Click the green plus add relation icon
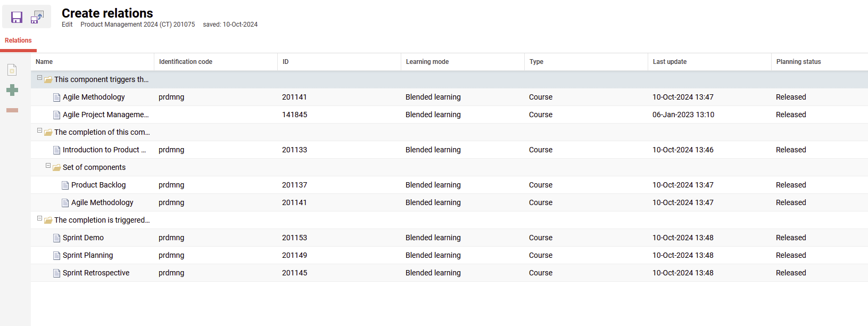The image size is (868, 326). [12, 90]
